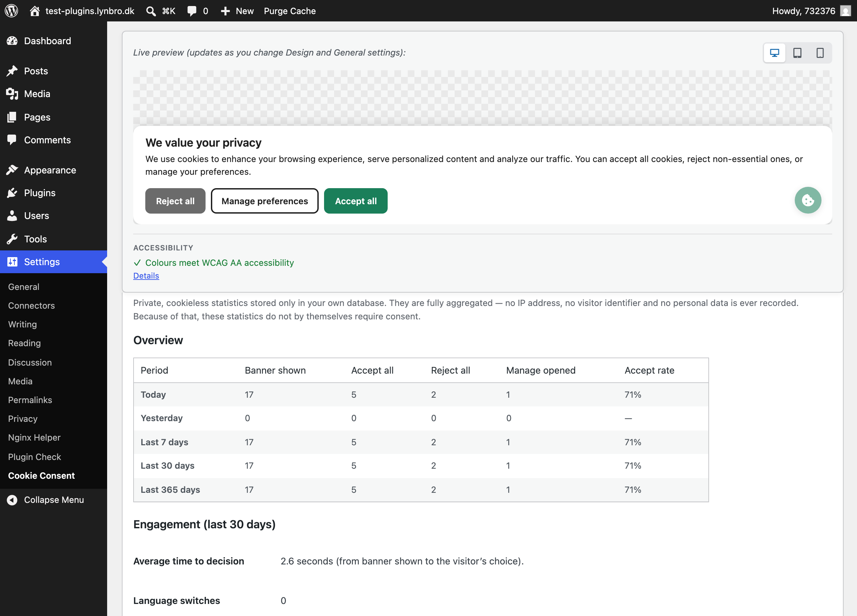Click the floating green cookie icon
This screenshot has height=616, width=857.
[x=808, y=200]
